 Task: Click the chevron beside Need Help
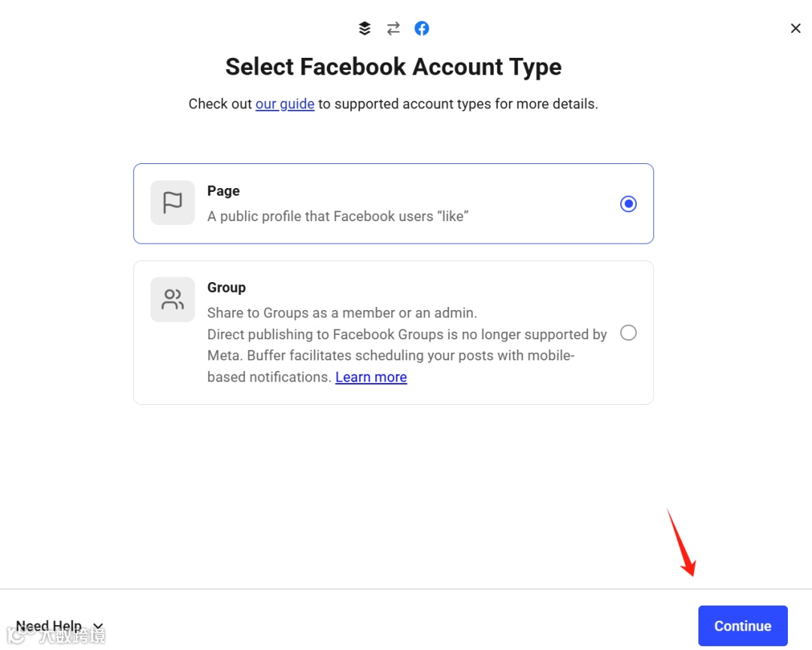(98, 627)
